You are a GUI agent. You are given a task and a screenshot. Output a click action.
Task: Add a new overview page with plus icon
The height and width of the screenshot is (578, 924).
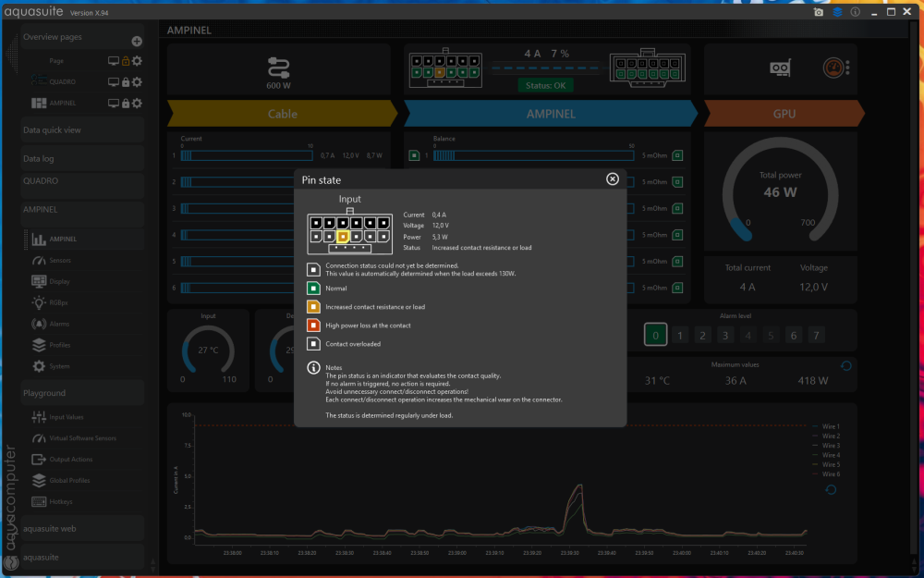pyautogui.click(x=137, y=41)
